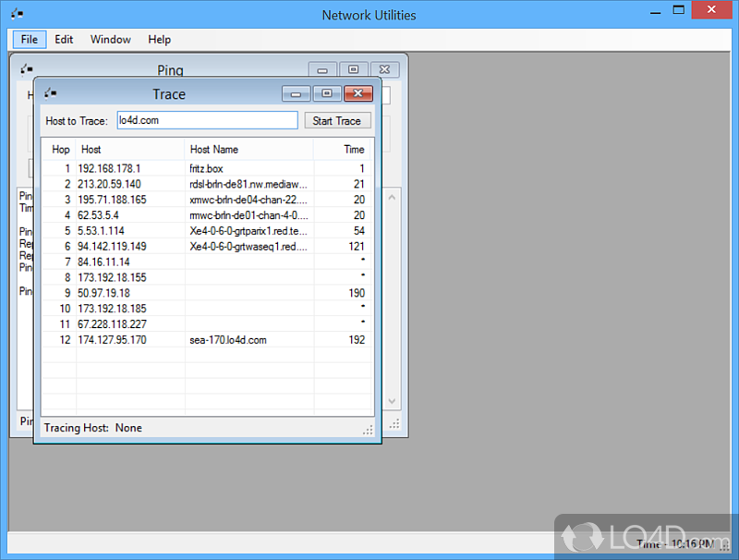Click the Host Name column header
This screenshot has width=739, height=560.
(249, 150)
